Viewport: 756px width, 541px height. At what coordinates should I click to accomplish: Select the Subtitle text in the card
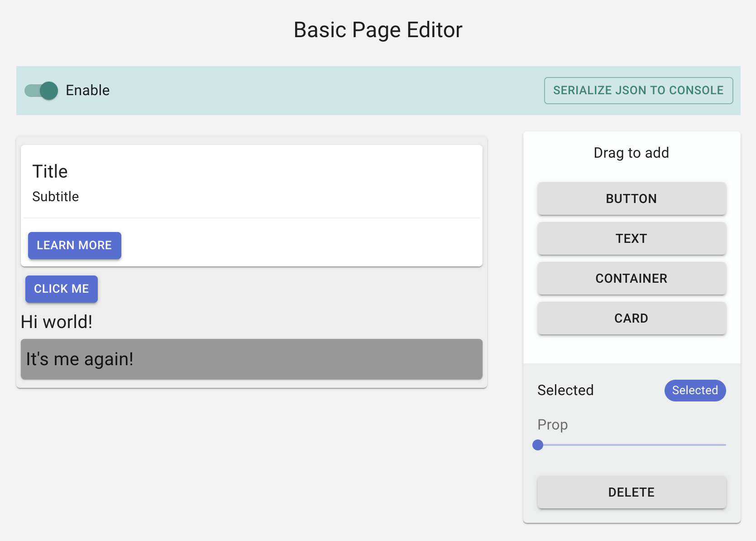point(55,197)
